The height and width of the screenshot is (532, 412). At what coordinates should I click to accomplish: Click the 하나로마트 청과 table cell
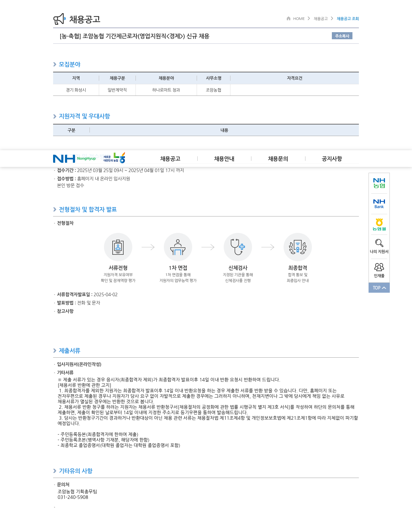(166, 90)
